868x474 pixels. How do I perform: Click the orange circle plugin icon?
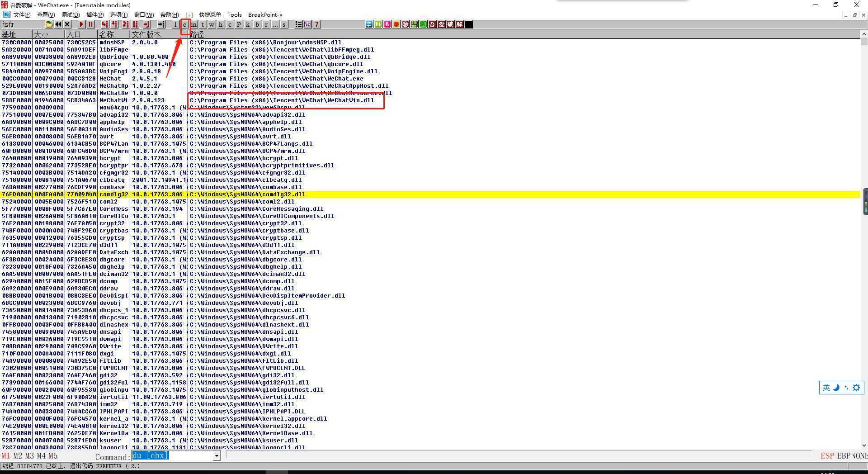coord(396,24)
